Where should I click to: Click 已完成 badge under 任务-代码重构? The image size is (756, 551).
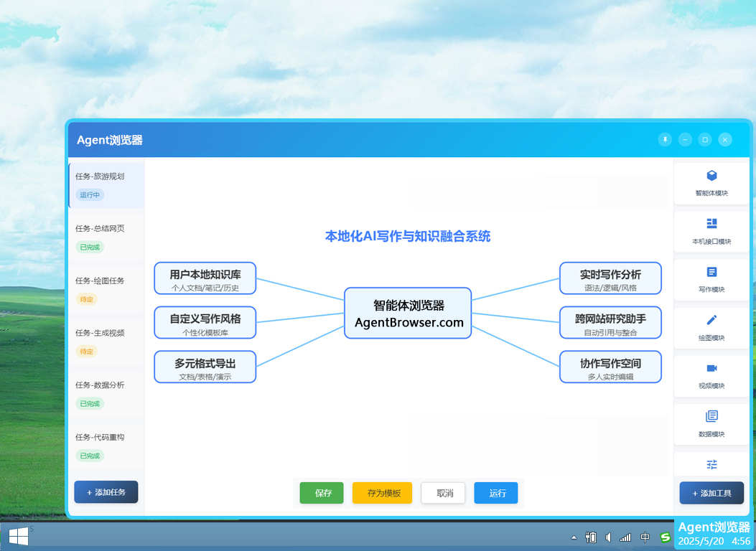click(x=90, y=456)
